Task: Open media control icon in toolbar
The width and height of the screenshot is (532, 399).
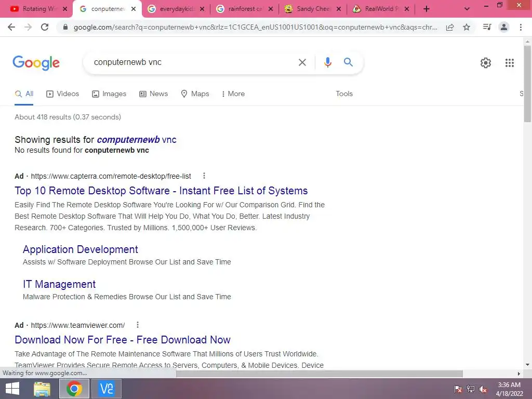Action: [487, 27]
